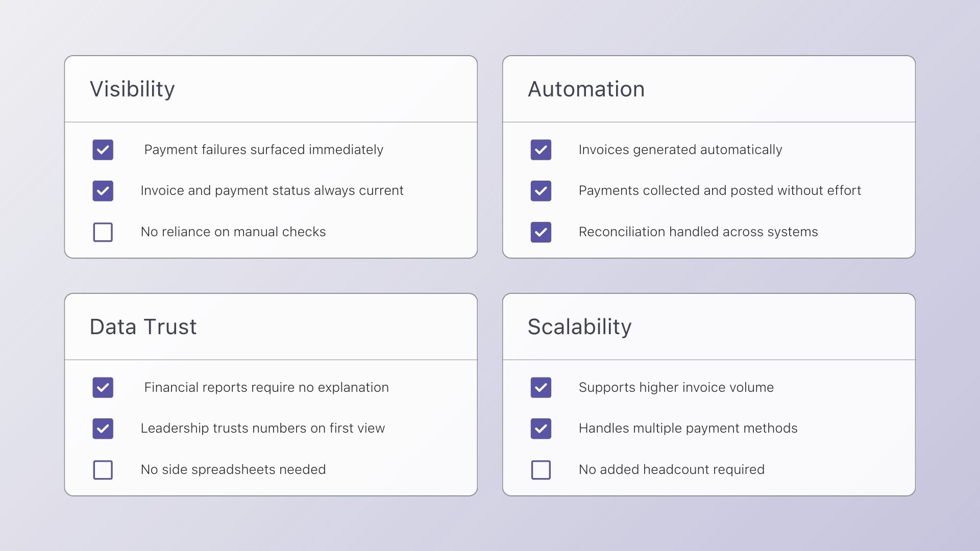Viewport: 980px width, 551px height.
Task: Toggle 'Payments collected and posted without effort'
Action: click(541, 191)
